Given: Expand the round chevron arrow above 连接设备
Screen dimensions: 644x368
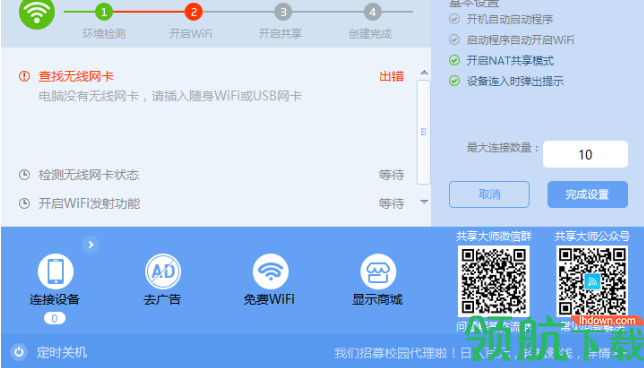Looking at the screenshot, I should coord(91,245).
